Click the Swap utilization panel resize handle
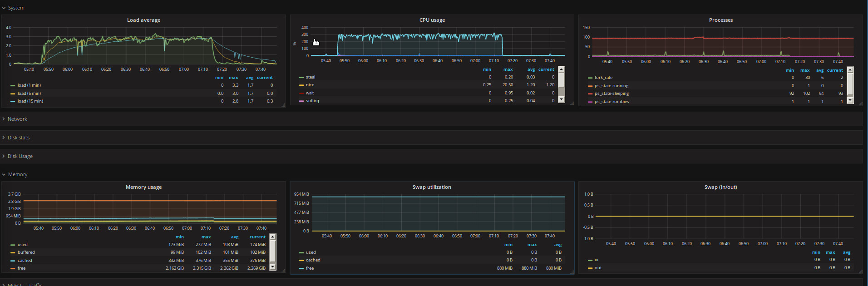 tap(572, 272)
